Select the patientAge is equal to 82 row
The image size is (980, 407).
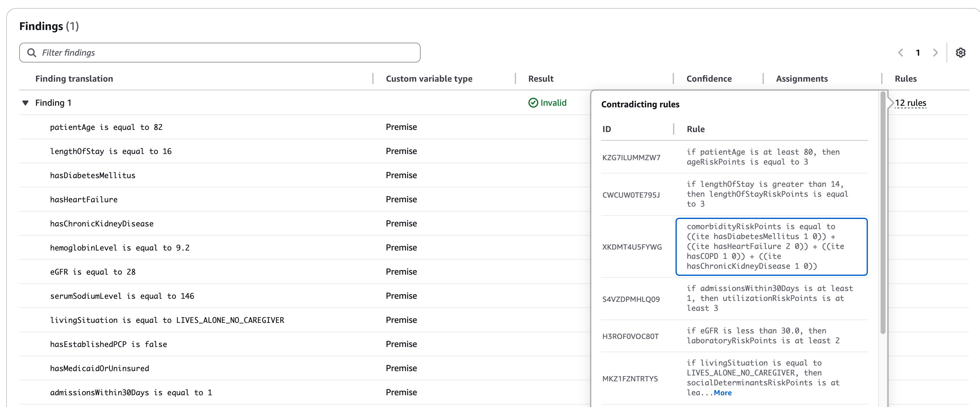(106, 127)
